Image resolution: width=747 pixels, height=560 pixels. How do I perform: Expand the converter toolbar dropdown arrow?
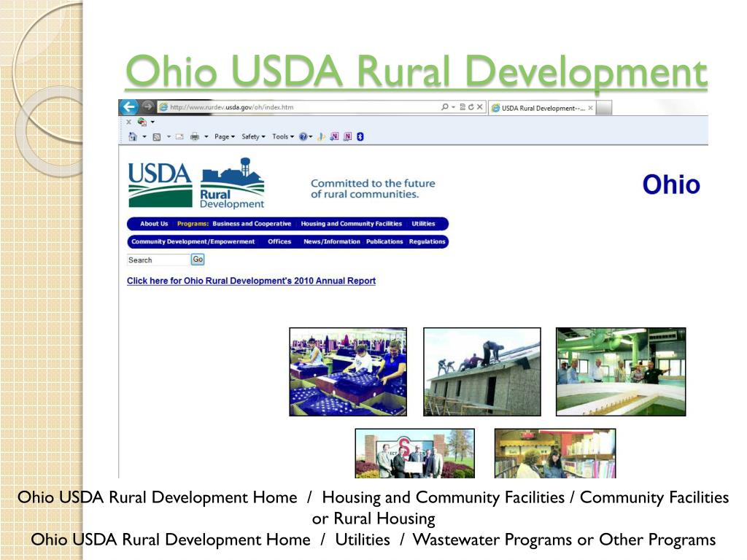152,122
